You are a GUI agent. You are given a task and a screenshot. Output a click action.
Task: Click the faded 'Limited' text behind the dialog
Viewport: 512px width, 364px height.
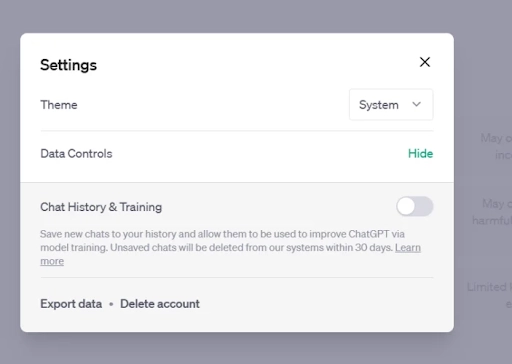488,287
